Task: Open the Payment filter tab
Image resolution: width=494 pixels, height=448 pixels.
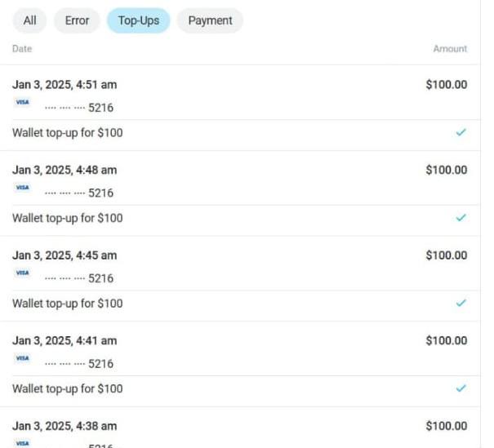Action: point(210,20)
